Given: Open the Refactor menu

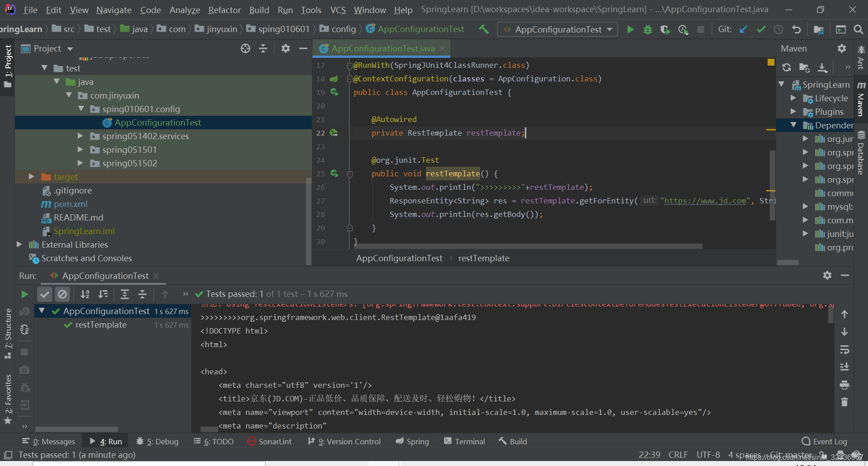Looking at the screenshot, I should tap(224, 10).
